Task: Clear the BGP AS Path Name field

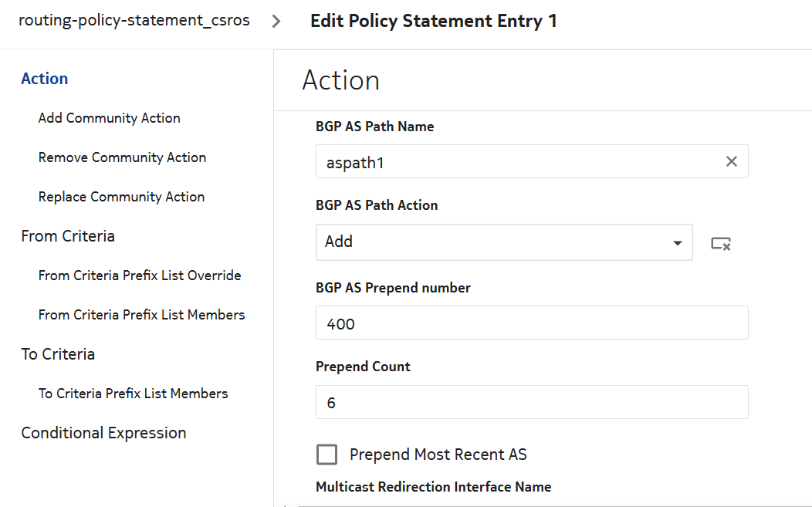Action: click(x=731, y=161)
